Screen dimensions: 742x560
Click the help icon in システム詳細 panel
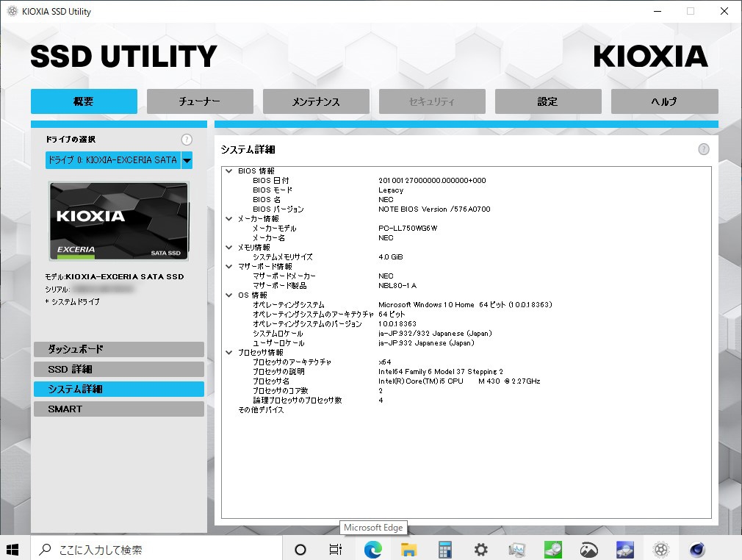coord(704,149)
